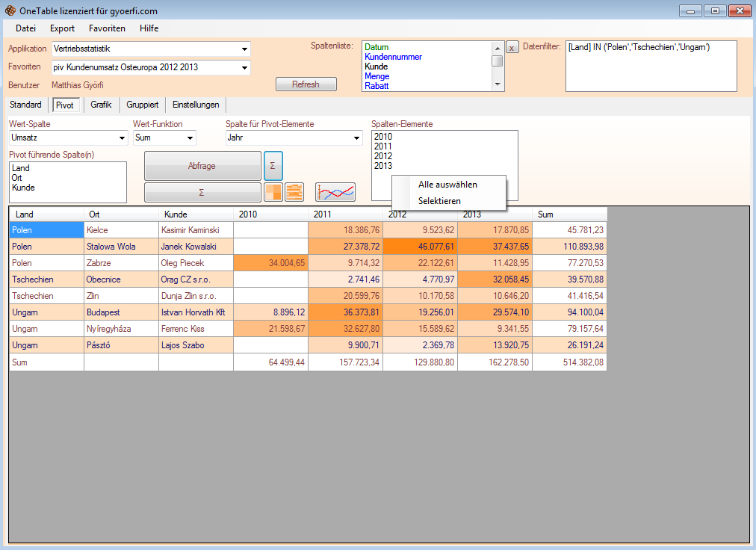
Task: Expand the Wert-Spalte dropdown
Action: pyautogui.click(x=123, y=138)
